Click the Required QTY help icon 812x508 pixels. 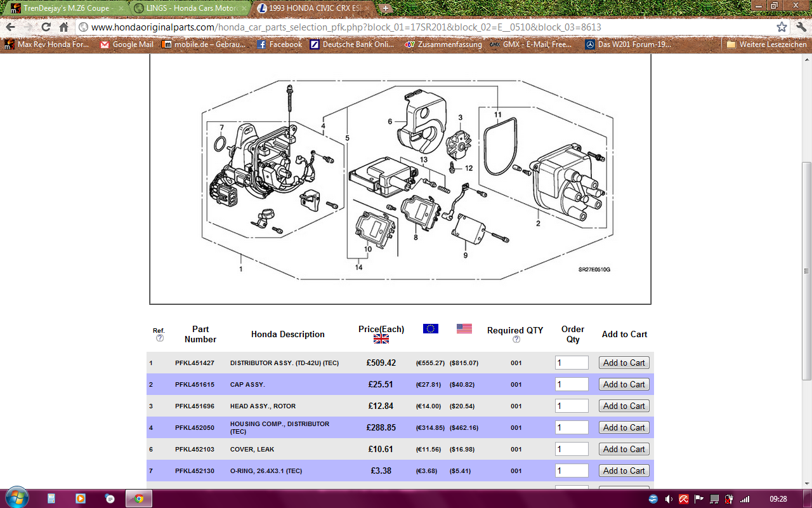pos(516,339)
